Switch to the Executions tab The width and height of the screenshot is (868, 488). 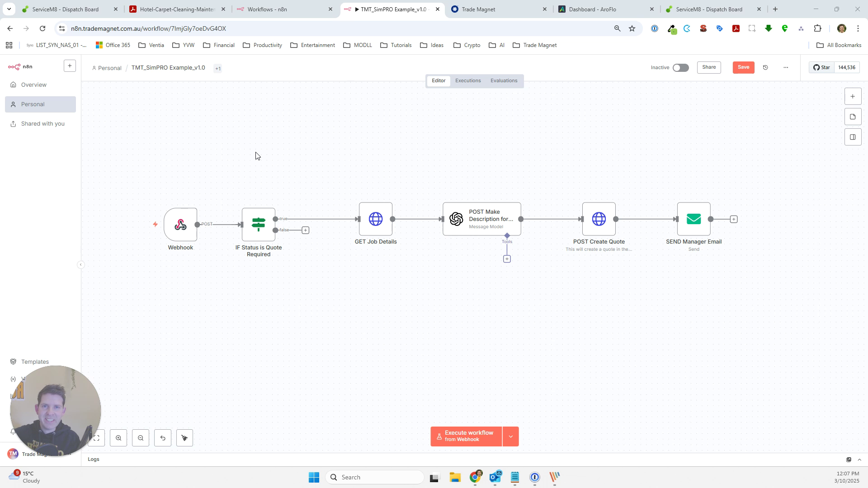coord(468,81)
